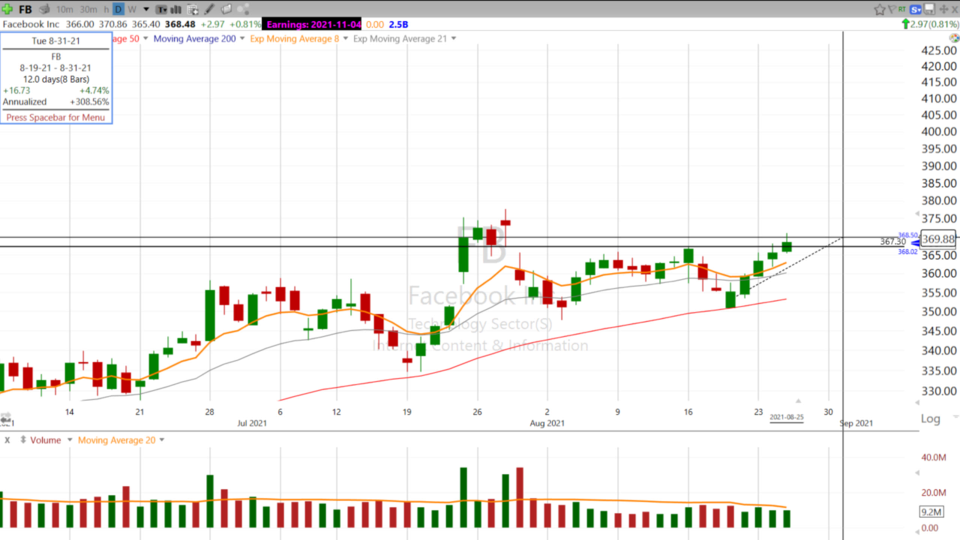960x540 pixels.
Task: Switch to Daily (D) timeframe
Action: [118, 9]
